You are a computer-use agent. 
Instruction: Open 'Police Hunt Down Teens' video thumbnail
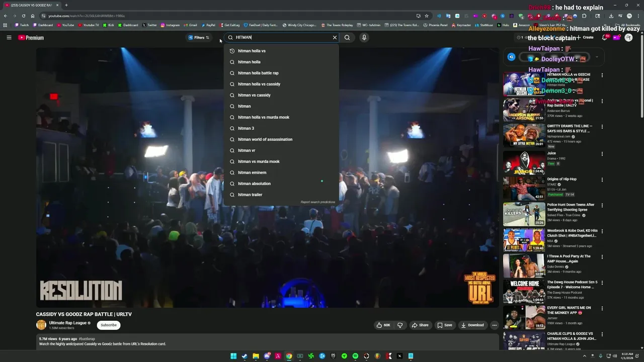click(x=524, y=214)
